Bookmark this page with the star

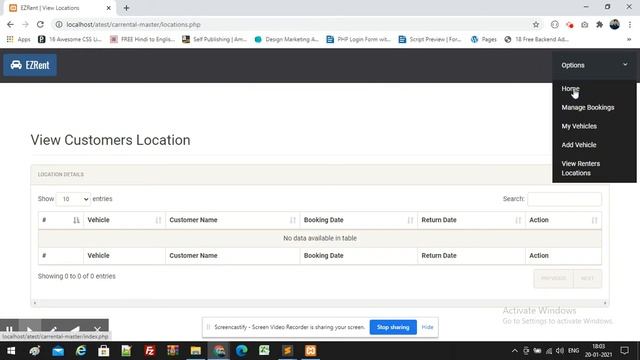tap(536, 24)
